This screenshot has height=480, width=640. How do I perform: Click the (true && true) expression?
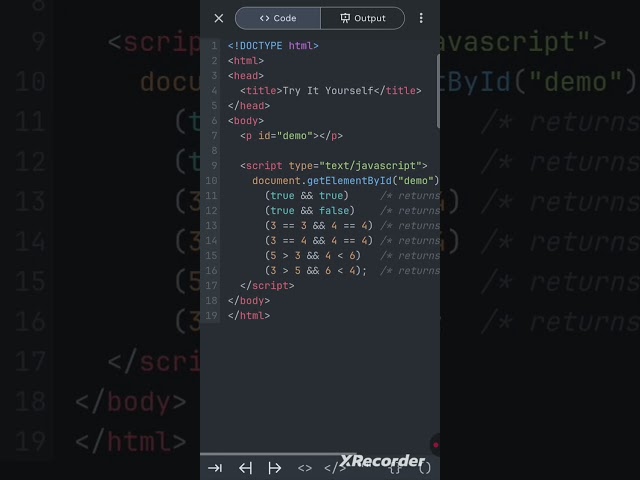coord(307,196)
